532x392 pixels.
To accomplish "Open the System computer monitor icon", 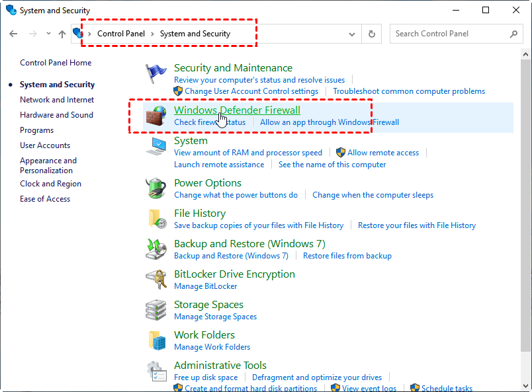I will [156, 146].
